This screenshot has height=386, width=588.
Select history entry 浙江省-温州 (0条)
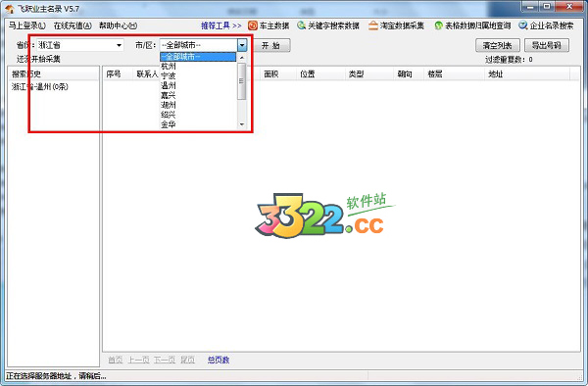click(x=40, y=87)
